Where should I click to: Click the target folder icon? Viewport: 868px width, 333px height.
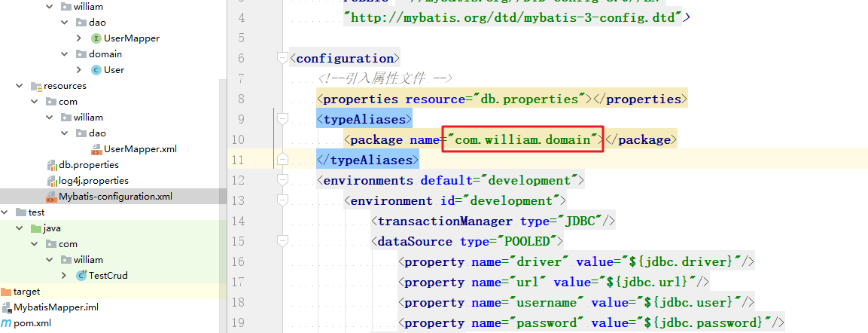6,292
